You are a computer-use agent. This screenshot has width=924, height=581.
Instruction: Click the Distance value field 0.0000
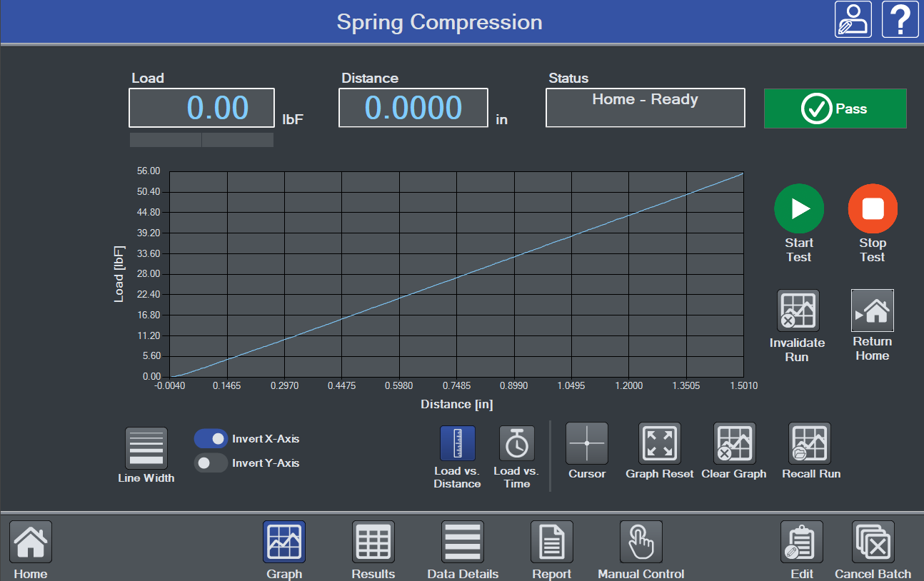point(413,108)
